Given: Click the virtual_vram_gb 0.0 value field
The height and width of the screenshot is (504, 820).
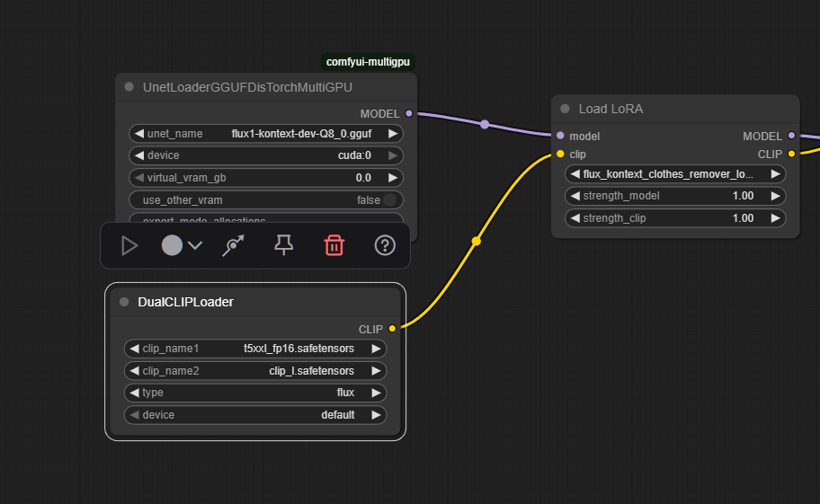Looking at the screenshot, I should click(x=363, y=178).
